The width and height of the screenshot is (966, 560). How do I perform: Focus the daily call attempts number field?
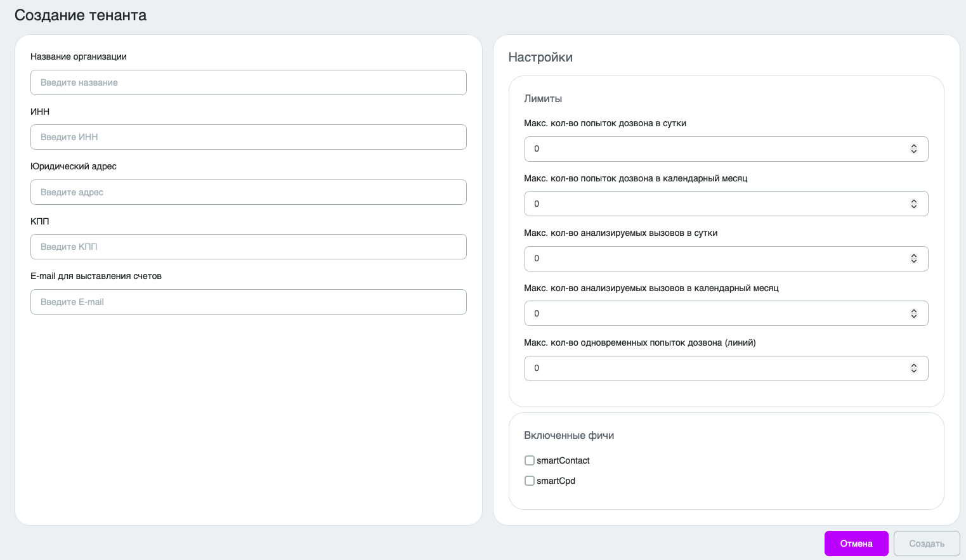(726, 149)
